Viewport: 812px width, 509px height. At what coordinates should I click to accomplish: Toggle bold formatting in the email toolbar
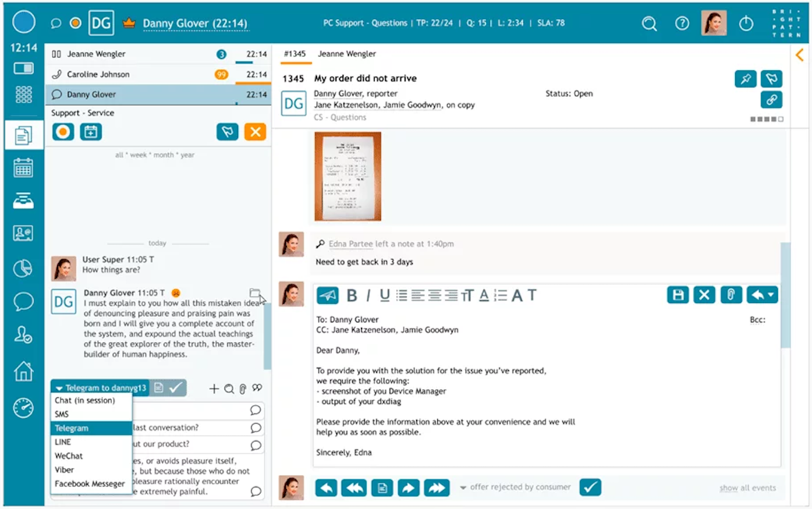coord(351,295)
